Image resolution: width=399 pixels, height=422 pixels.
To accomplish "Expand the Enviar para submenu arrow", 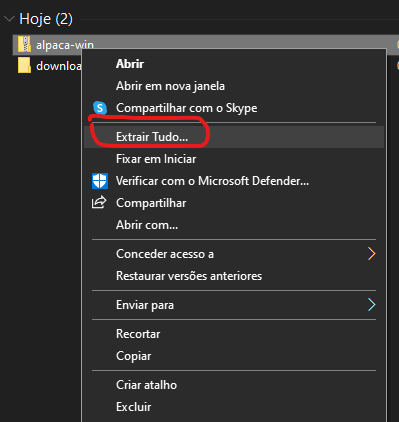I will 371,305.
